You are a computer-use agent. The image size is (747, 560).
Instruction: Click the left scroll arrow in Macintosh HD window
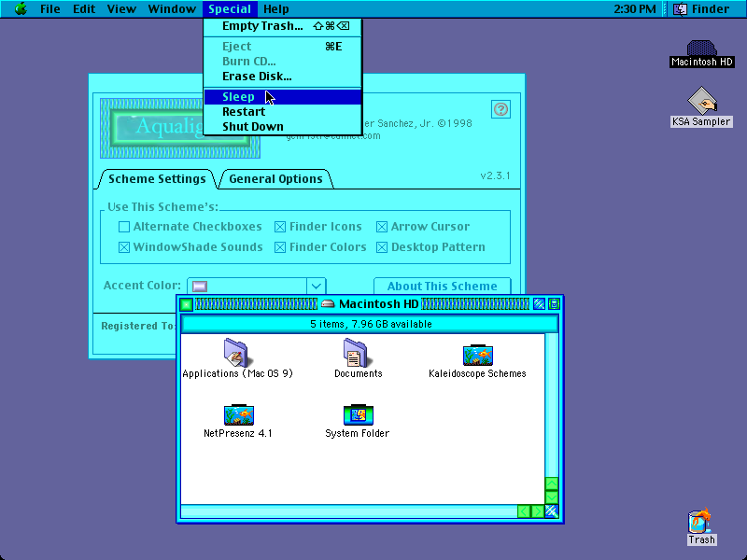(x=524, y=511)
